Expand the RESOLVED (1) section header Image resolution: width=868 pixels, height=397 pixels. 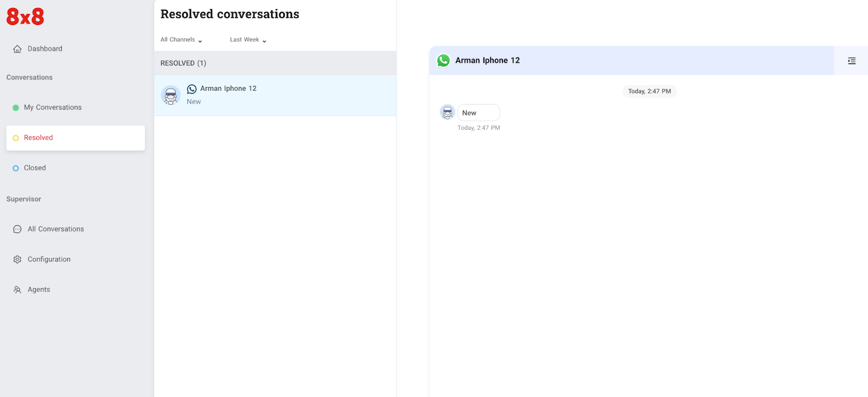tap(183, 63)
